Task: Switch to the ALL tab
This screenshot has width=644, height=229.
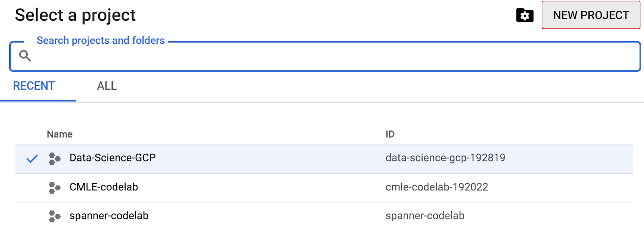Action: coord(107,86)
